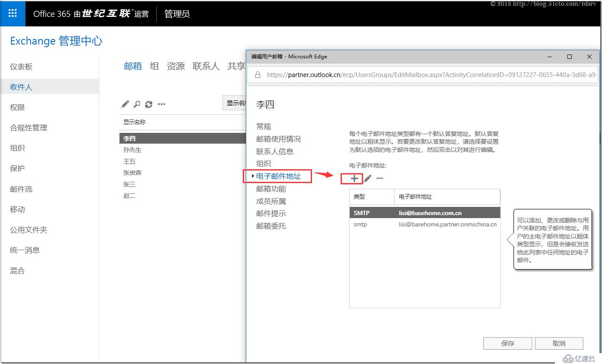This screenshot has width=602, height=364.
Task: Click the 电子邮件地址 column header in table
Action: 447,196
